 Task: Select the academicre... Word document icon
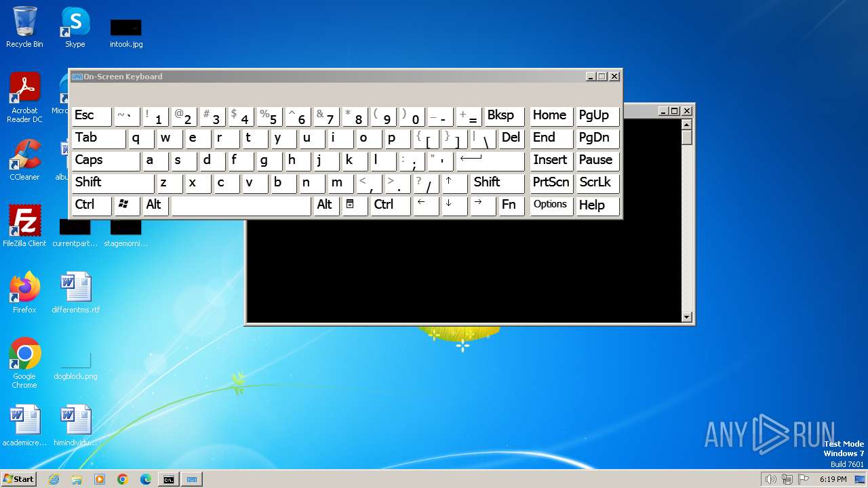(x=24, y=426)
